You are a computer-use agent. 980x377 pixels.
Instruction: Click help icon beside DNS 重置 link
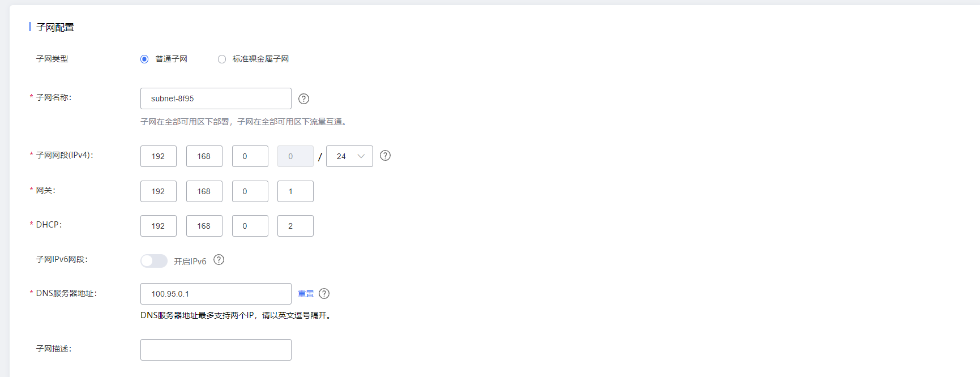pos(324,293)
